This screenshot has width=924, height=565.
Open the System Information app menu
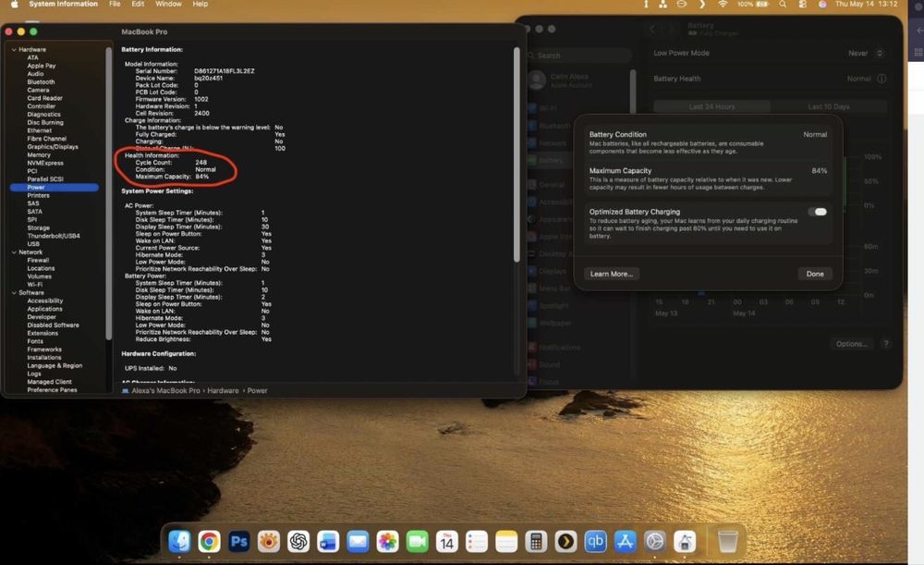point(63,4)
